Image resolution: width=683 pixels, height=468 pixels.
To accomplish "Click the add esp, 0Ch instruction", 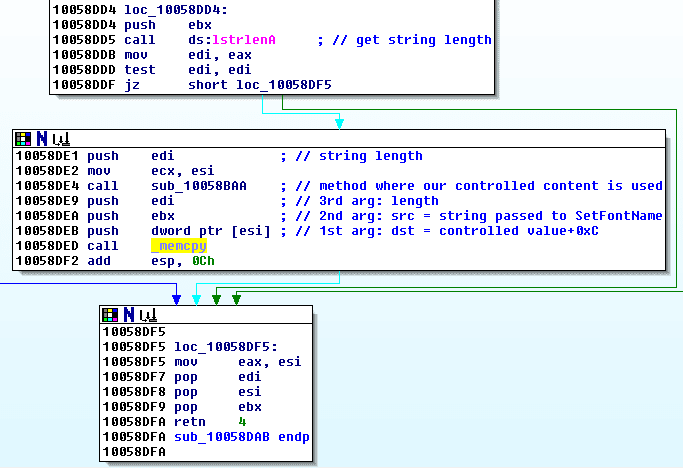I will pos(115,261).
